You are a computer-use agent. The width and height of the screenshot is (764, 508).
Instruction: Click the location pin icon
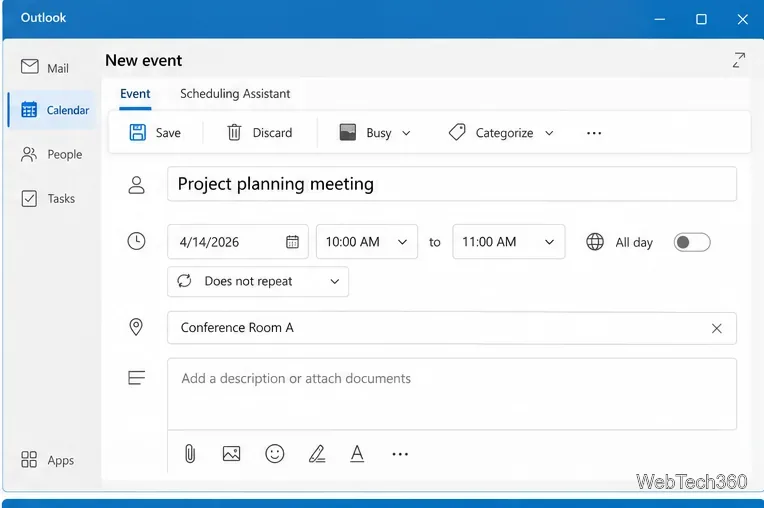coord(136,327)
